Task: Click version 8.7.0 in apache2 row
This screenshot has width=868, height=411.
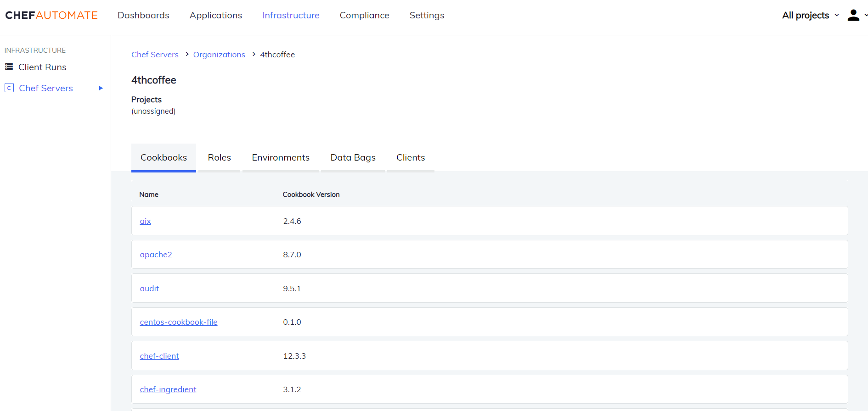Action: point(292,255)
